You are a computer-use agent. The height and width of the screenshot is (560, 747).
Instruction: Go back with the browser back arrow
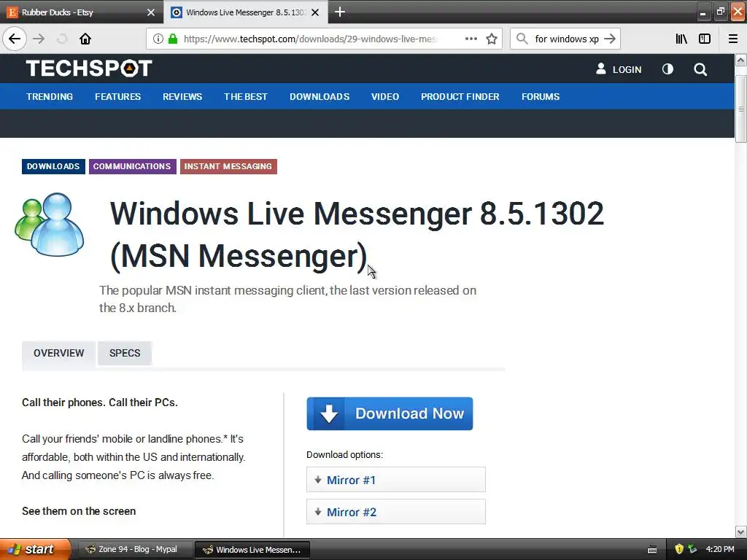(15, 39)
